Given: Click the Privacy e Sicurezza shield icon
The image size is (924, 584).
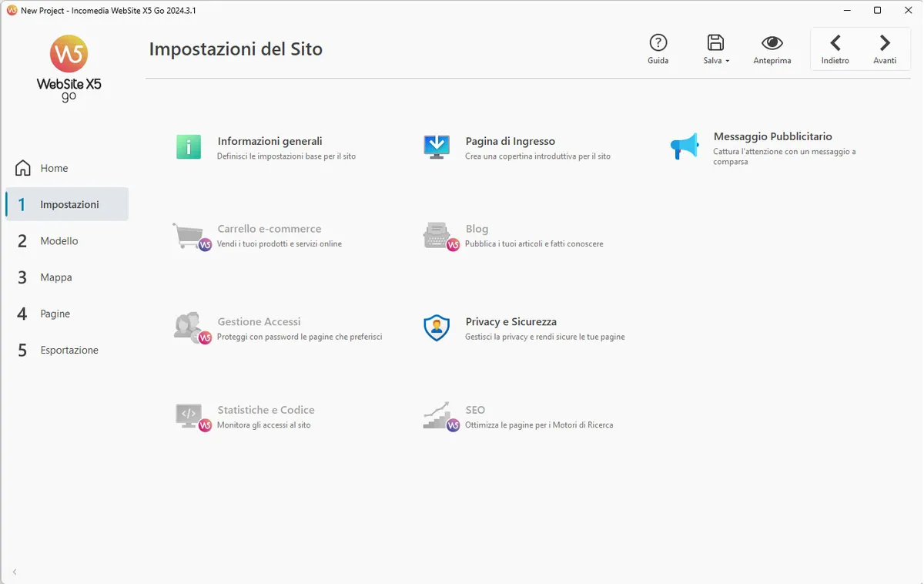Looking at the screenshot, I should click(x=437, y=328).
